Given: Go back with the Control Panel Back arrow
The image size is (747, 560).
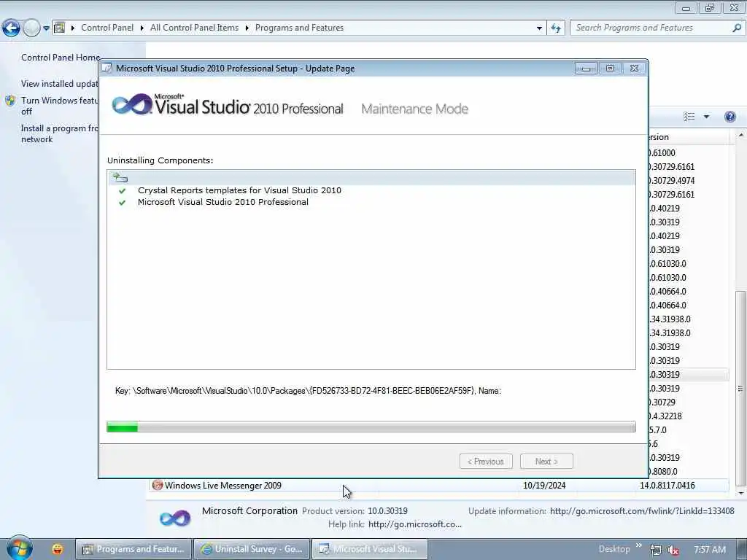Looking at the screenshot, I should (11, 28).
